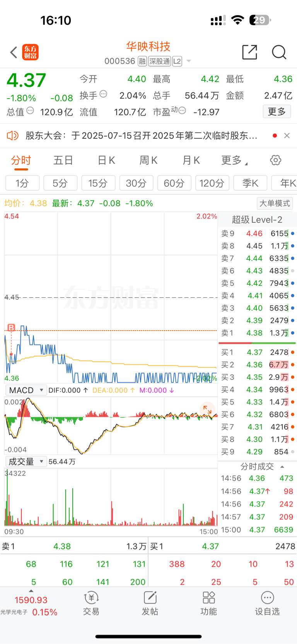Select the 买2 4.36 order row
Viewport: 297px width, 644px height.
tap(258, 365)
